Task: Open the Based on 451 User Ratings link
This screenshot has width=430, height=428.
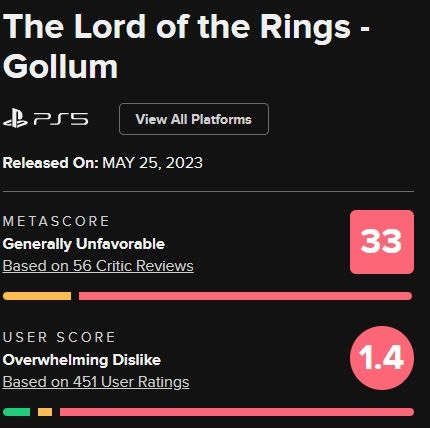Action: (x=96, y=382)
